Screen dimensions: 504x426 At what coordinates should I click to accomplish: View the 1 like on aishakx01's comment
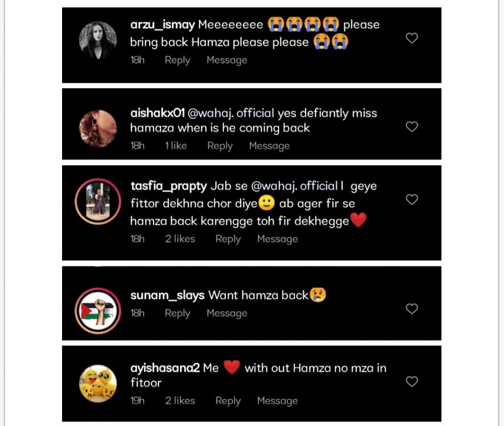point(176,146)
